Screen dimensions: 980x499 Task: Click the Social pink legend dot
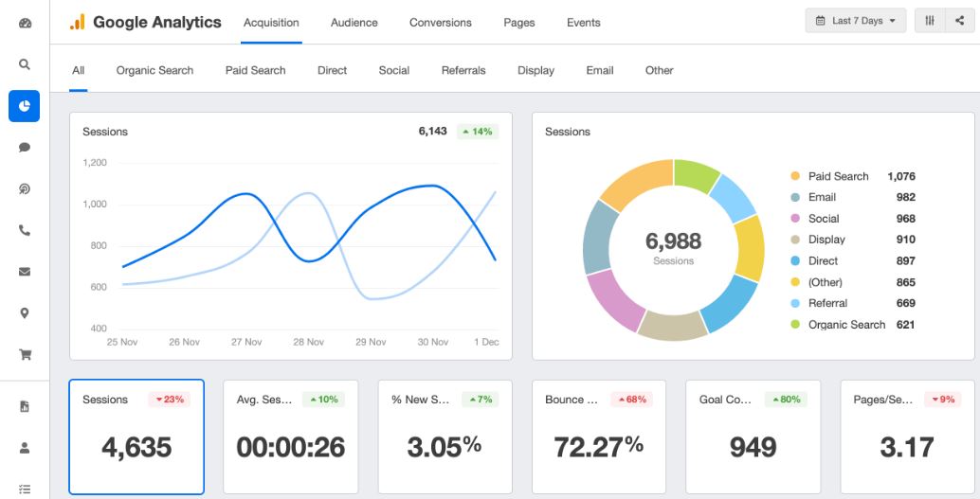click(795, 219)
